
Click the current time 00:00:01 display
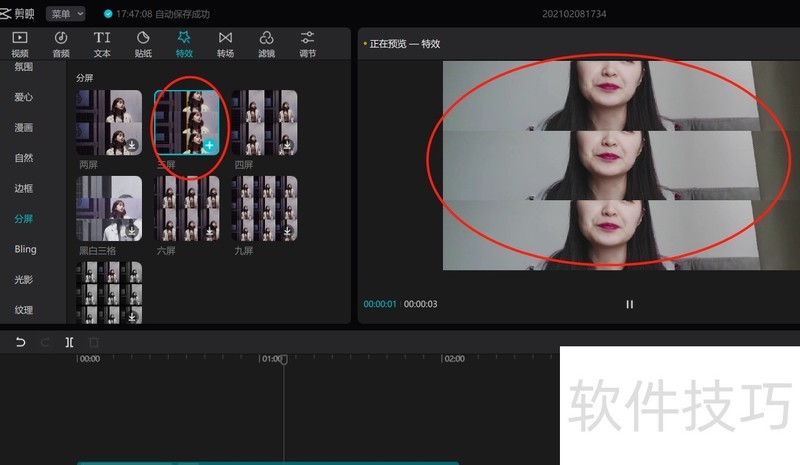point(380,304)
